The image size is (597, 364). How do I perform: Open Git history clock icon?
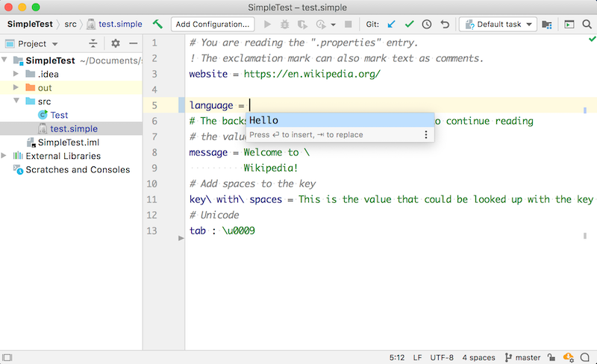pos(427,25)
